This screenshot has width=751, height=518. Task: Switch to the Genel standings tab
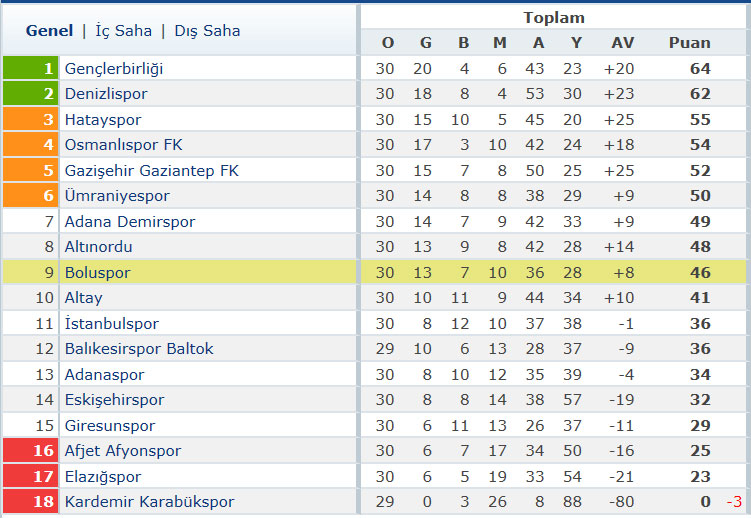tap(49, 31)
